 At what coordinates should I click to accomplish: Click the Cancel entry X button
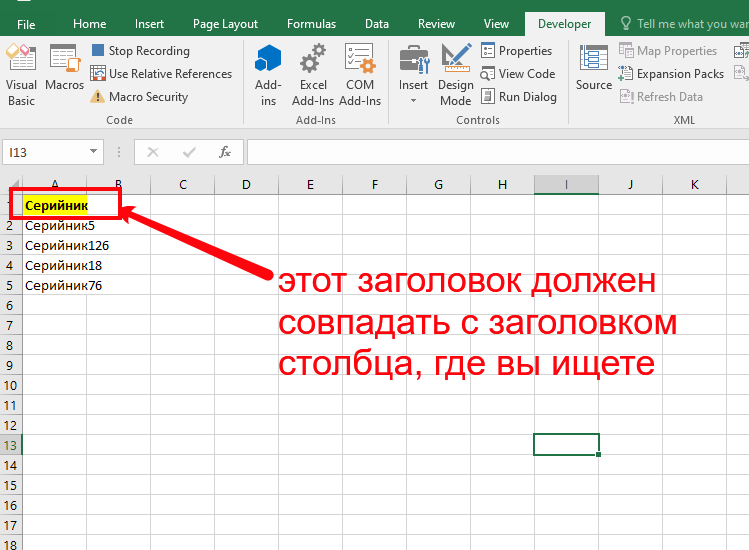[153, 152]
